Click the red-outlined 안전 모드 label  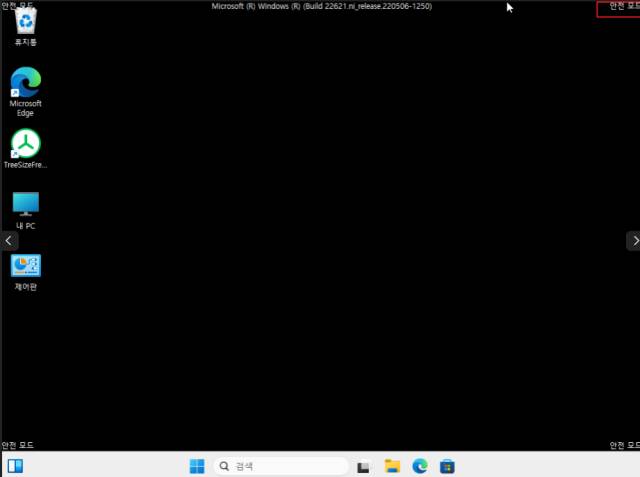(x=618, y=8)
